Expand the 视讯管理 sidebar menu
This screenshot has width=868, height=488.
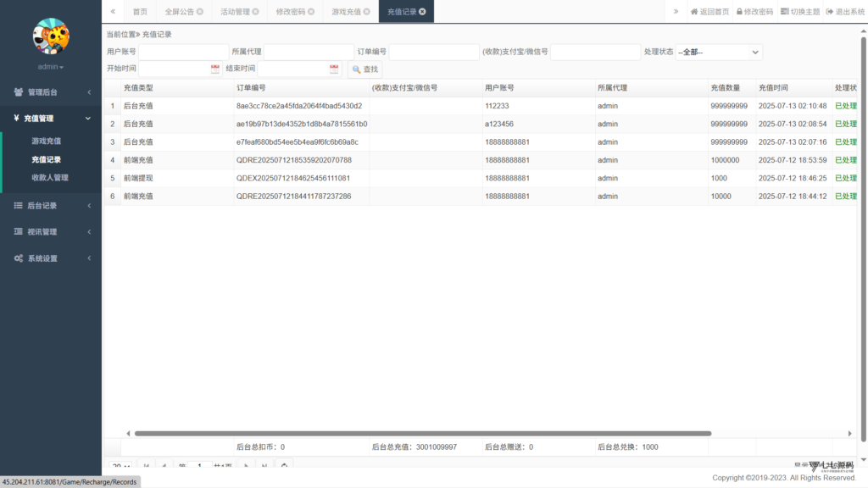(51, 232)
